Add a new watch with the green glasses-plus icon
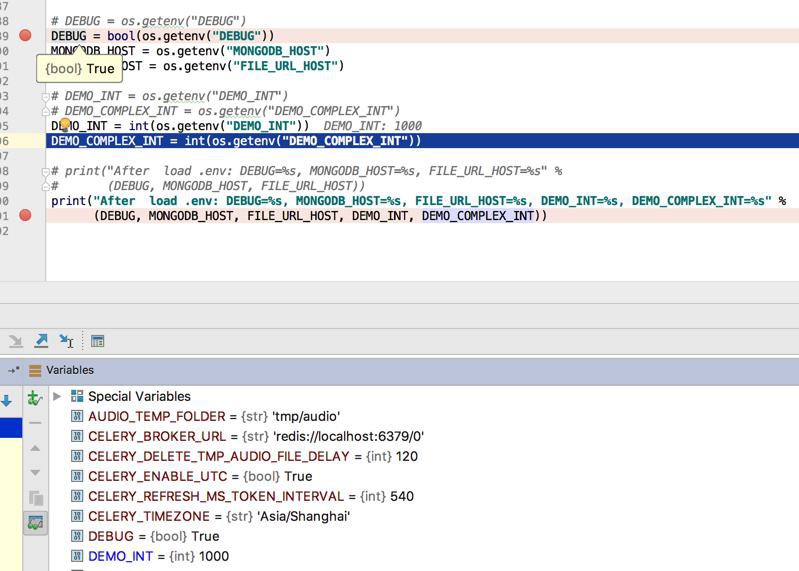This screenshot has height=571, width=799. click(x=35, y=398)
